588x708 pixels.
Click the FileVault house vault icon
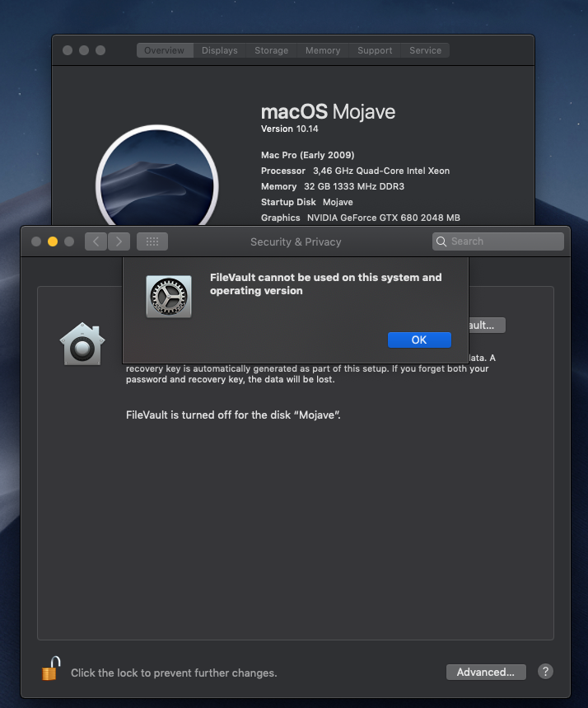pyautogui.click(x=82, y=344)
